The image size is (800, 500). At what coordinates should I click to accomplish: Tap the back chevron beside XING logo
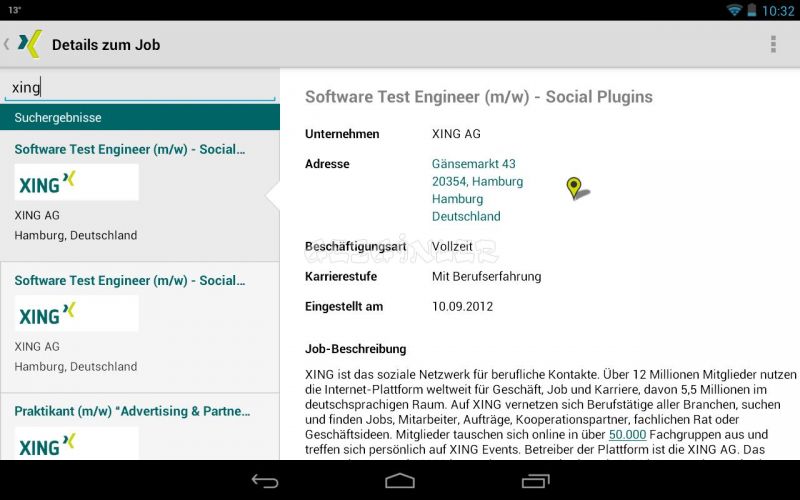click(x=7, y=44)
